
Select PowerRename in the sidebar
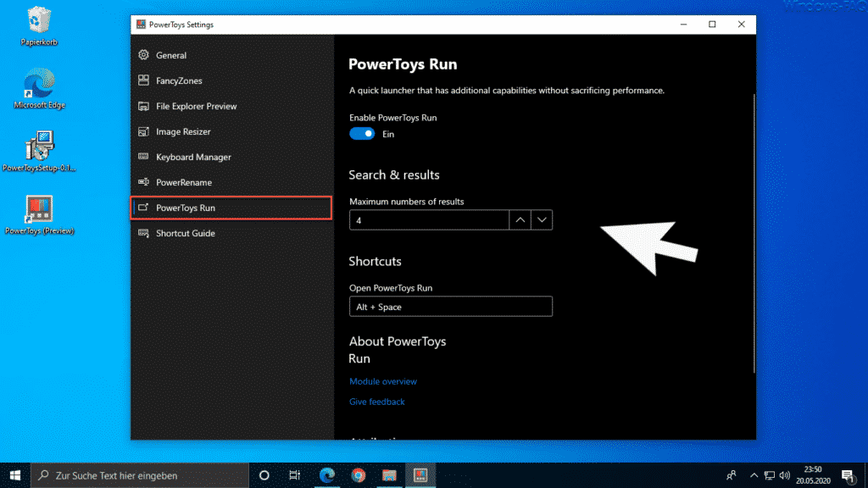232,183
